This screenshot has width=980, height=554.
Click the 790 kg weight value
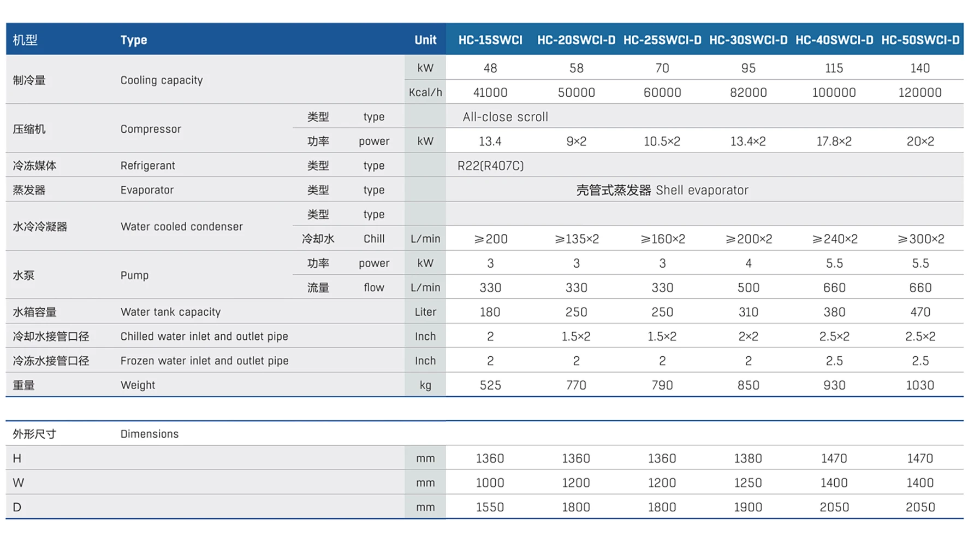(662, 385)
